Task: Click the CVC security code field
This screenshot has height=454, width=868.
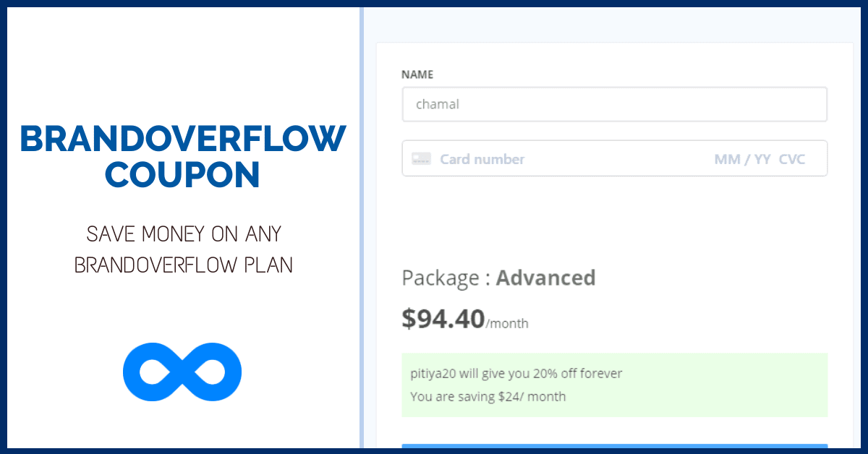Action: [793, 159]
